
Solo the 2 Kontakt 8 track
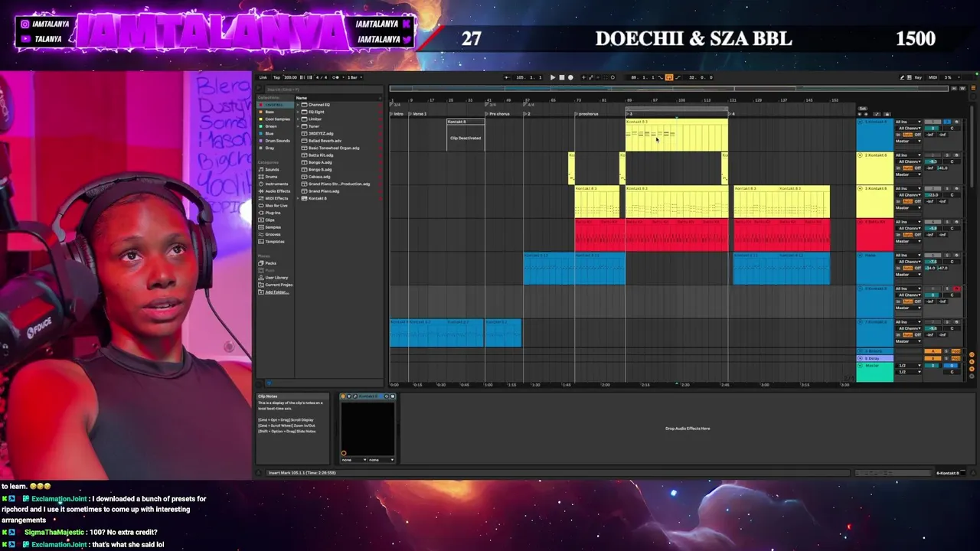946,155
